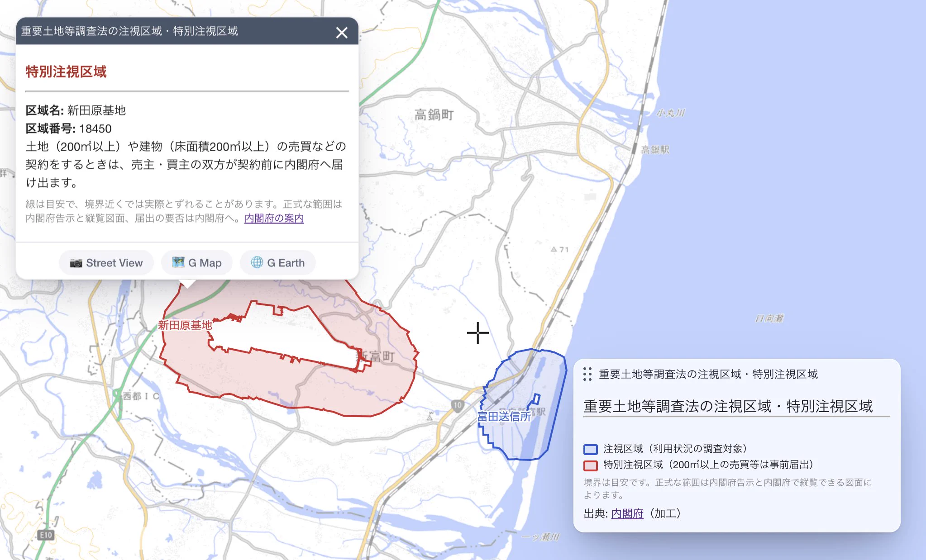Click the 高鍋駅 station label
The image size is (926, 560).
click(x=655, y=150)
